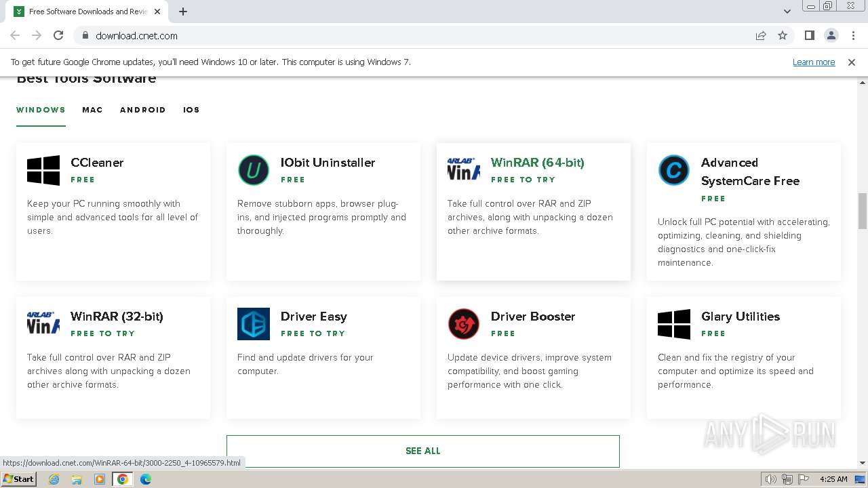Click the 'Update device drivers' description text
Screen dimensions: 868x488
[x=530, y=371]
